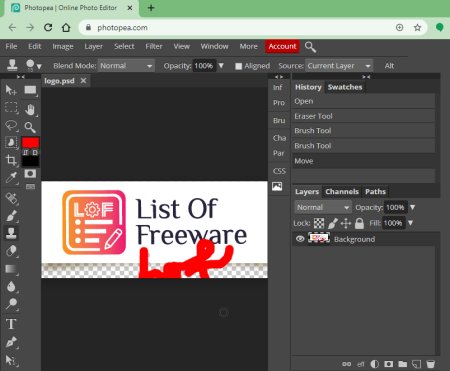The image size is (450, 371).
Task: Swap foreground and background colors
Action: (x=26, y=152)
